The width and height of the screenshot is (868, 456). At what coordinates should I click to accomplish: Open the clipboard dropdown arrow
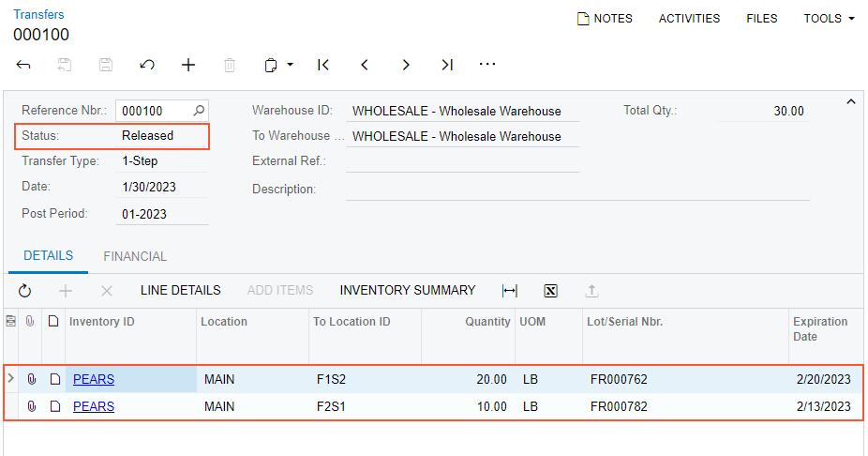[291, 65]
